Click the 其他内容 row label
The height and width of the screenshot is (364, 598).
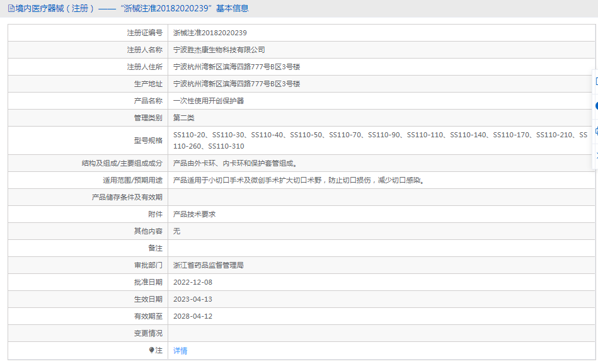148,231
